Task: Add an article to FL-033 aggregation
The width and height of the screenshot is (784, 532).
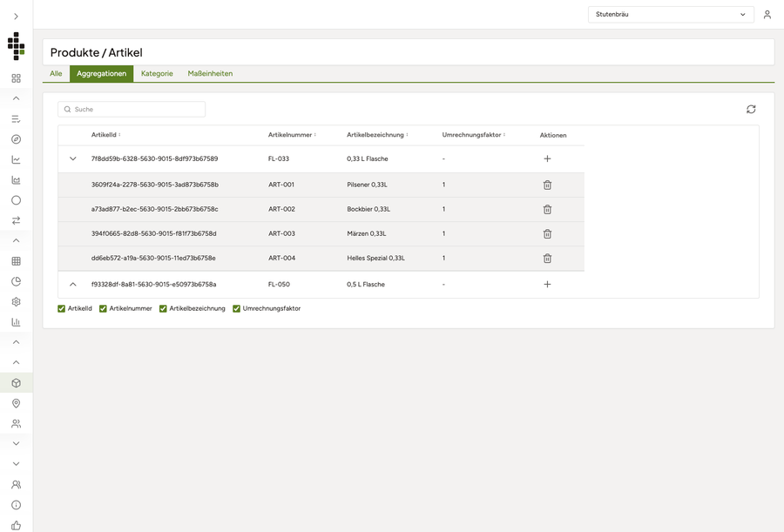Action: pyautogui.click(x=547, y=158)
